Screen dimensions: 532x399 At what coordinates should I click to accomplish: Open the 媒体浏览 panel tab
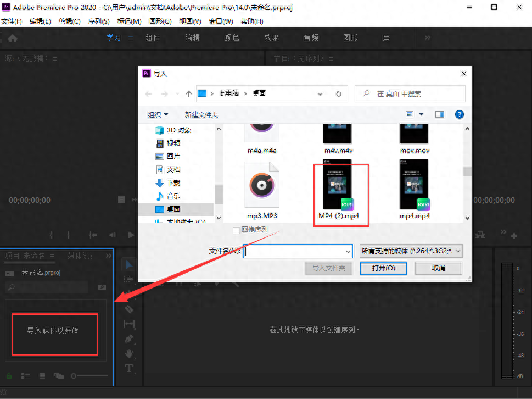click(80, 256)
